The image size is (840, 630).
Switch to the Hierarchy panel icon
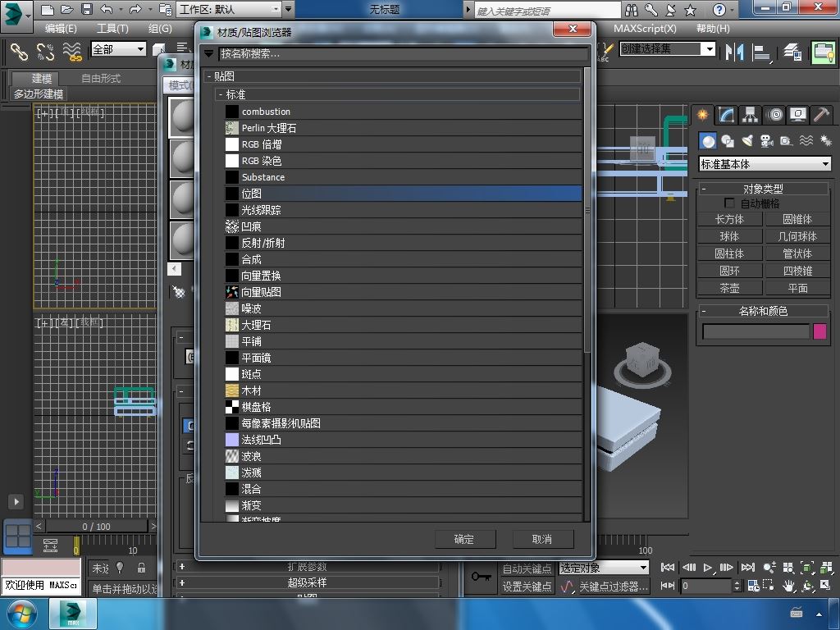pyautogui.click(x=750, y=115)
